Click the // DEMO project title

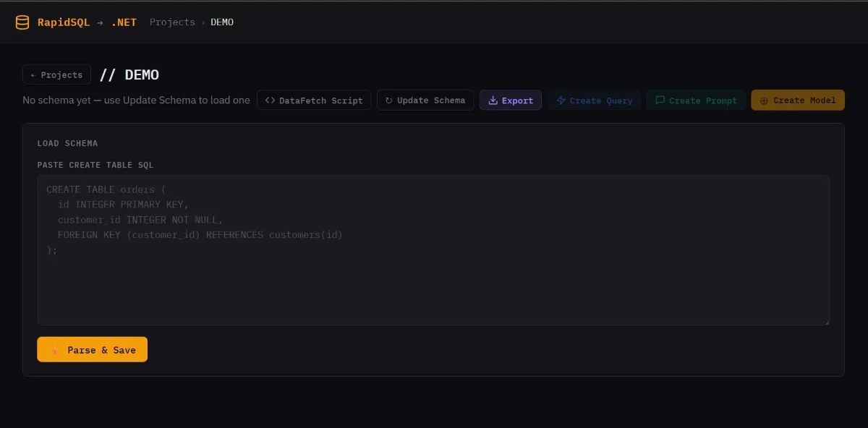click(129, 74)
